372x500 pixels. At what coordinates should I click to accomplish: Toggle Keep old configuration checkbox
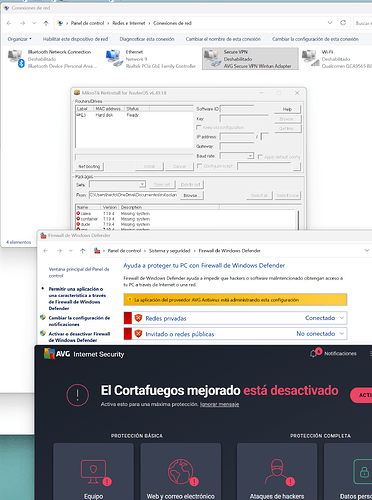coord(199,127)
